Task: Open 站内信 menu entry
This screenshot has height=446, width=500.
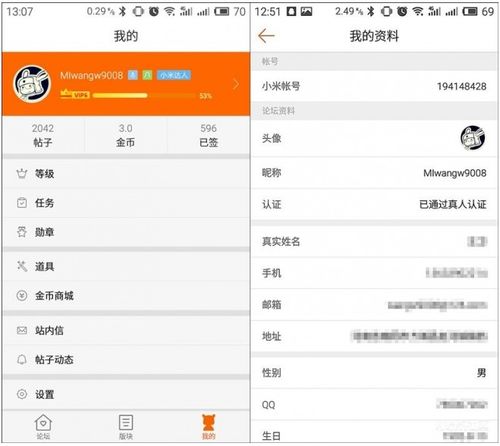Action: click(126, 330)
